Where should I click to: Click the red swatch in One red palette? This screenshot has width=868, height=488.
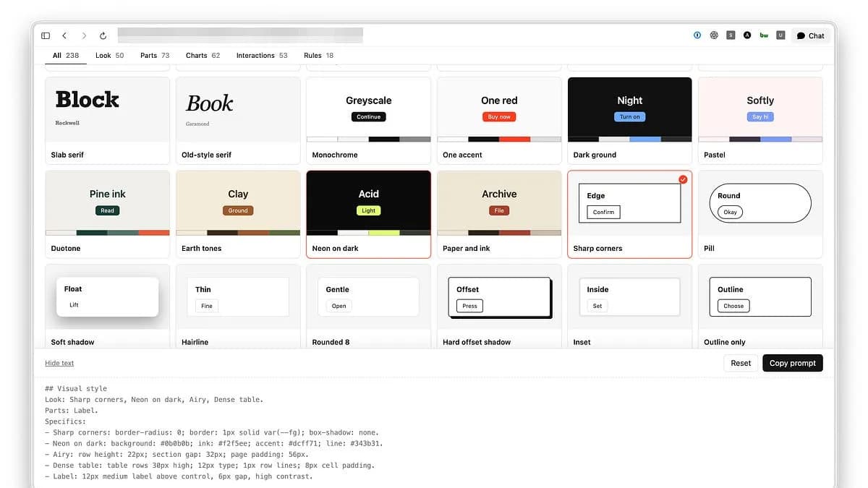click(515, 139)
